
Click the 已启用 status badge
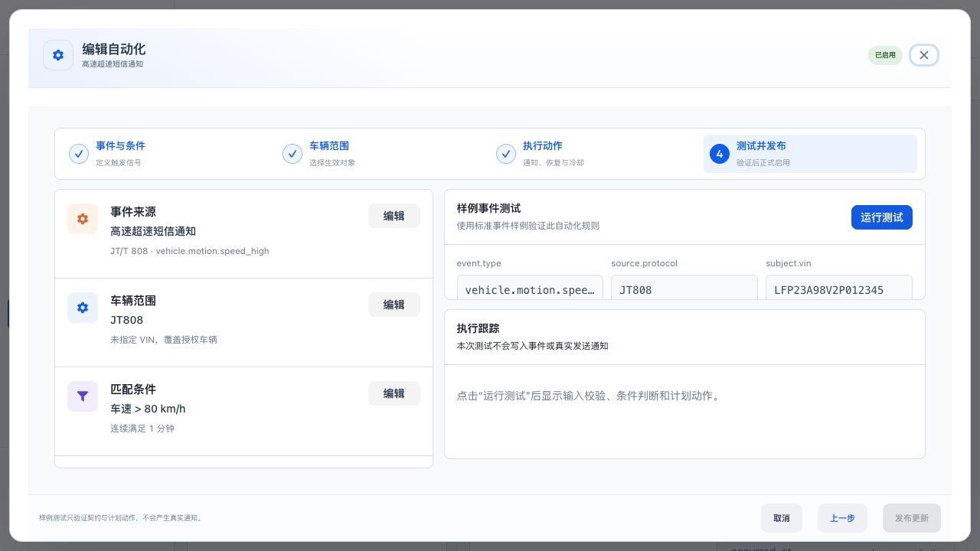pos(885,55)
